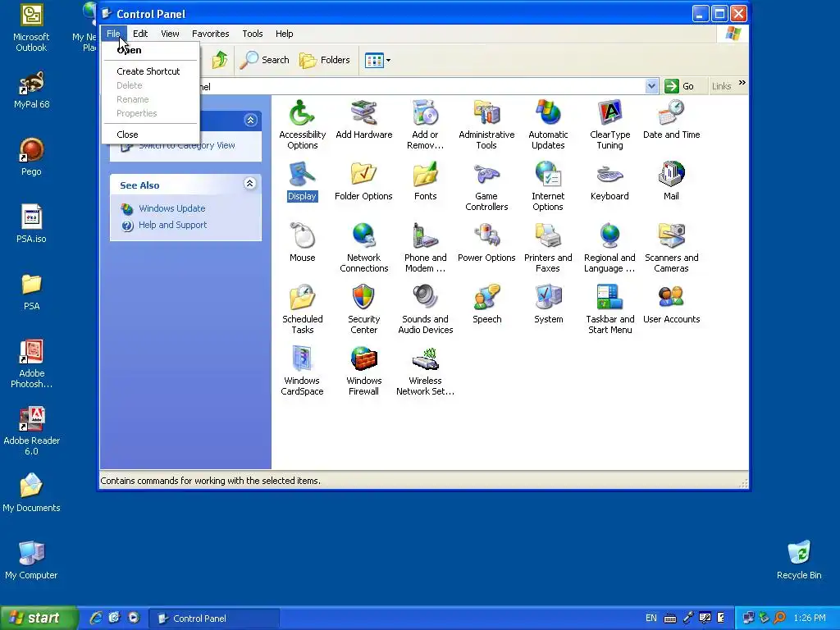Screen dimensions: 840x630
Task: Click the tray clock showing 1:26 PM
Action: [810, 619]
